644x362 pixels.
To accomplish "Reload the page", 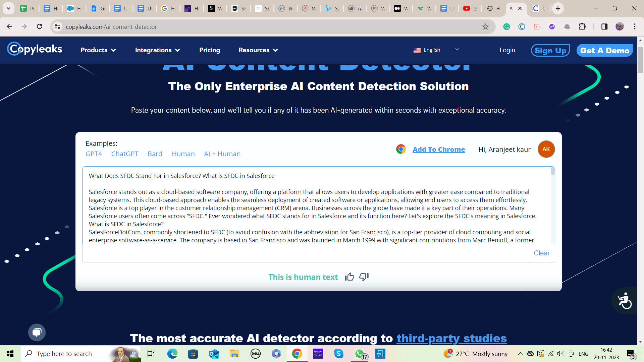I will coord(39,26).
